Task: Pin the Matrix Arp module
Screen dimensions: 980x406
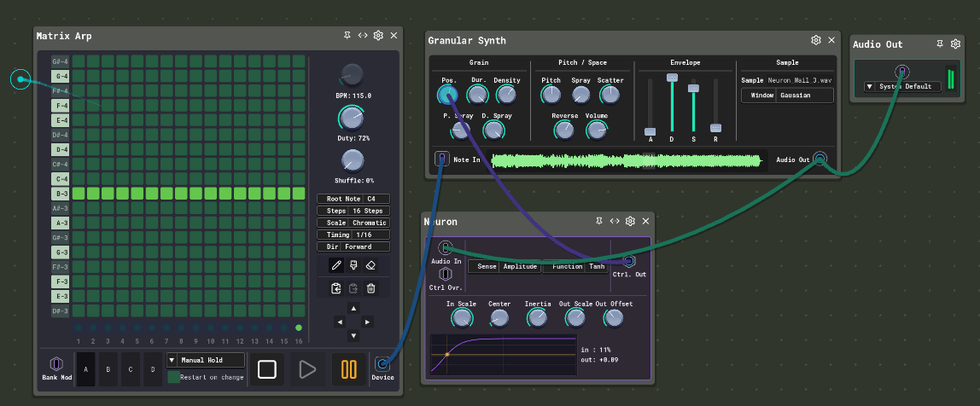Action: 347,36
